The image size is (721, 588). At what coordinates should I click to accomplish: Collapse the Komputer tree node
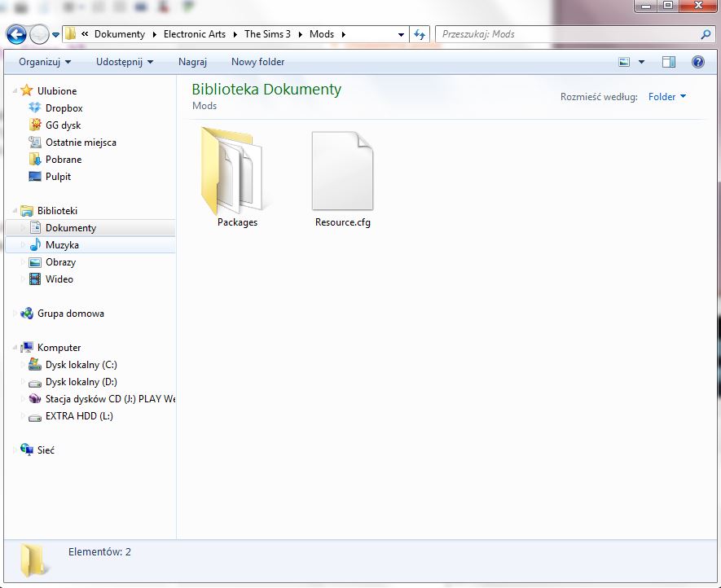[x=15, y=348]
